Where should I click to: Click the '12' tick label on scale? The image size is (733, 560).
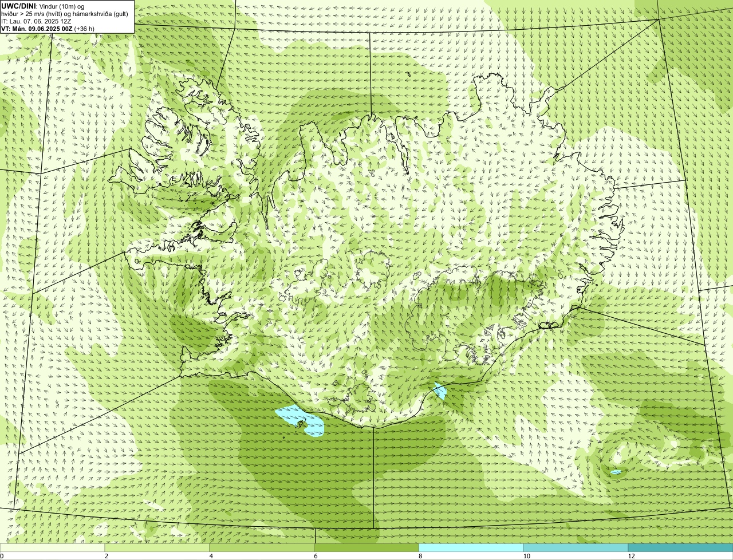[631, 556]
